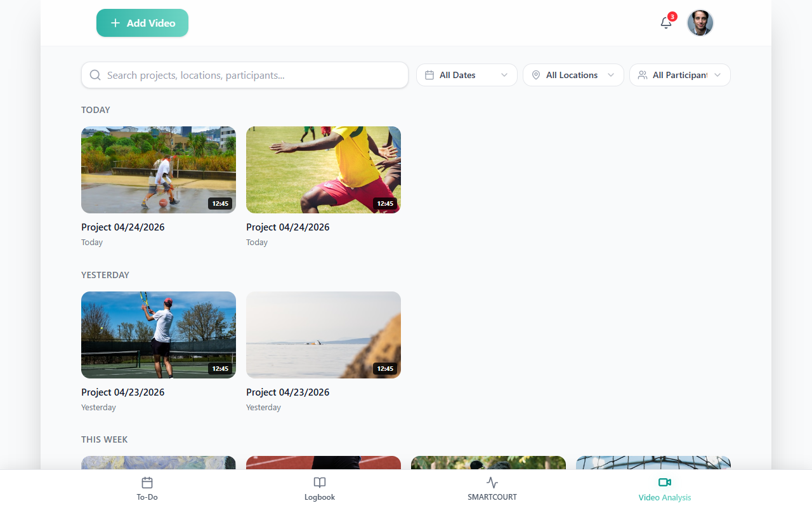Click the YESTERDAY section heading

click(105, 275)
